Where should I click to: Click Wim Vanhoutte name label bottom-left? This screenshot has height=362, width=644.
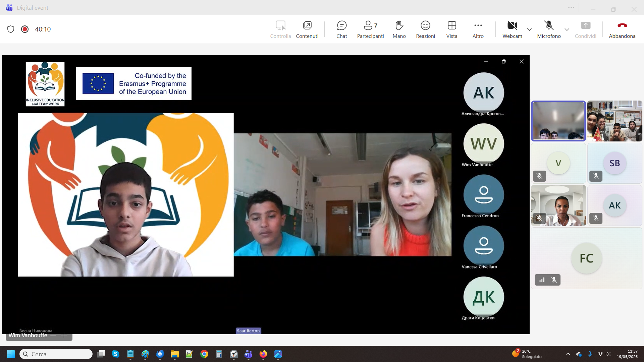point(28,335)
